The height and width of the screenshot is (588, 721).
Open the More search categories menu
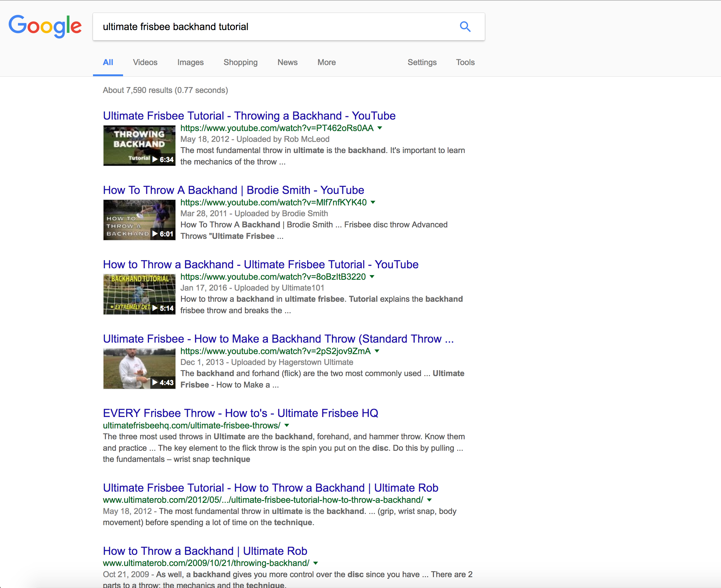pyautogui.click(x=326, y=62)
